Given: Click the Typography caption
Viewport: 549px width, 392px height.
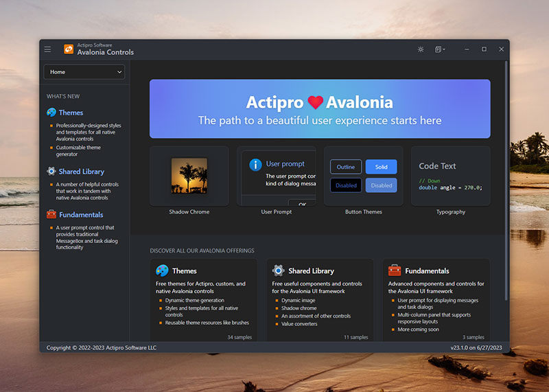Looking at the screenshot, I should (451, 212).
